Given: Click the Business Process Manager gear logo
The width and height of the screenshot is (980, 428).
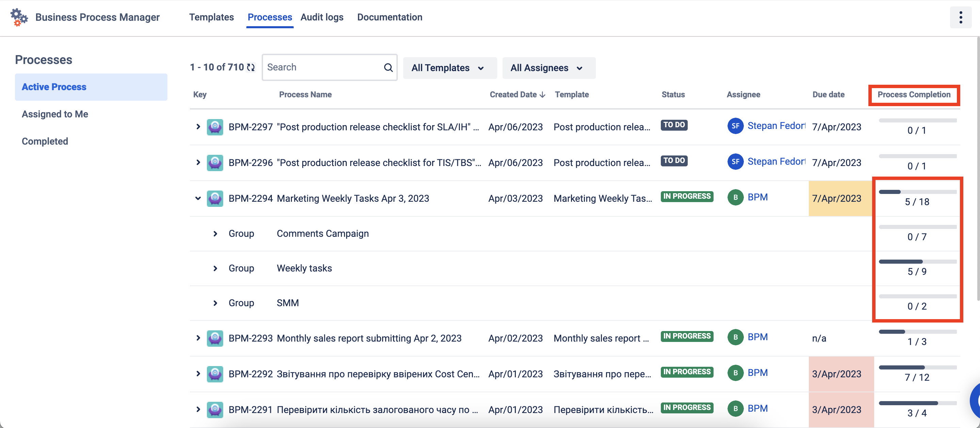Looking at the screenshot, I should [x=19, y=17].
